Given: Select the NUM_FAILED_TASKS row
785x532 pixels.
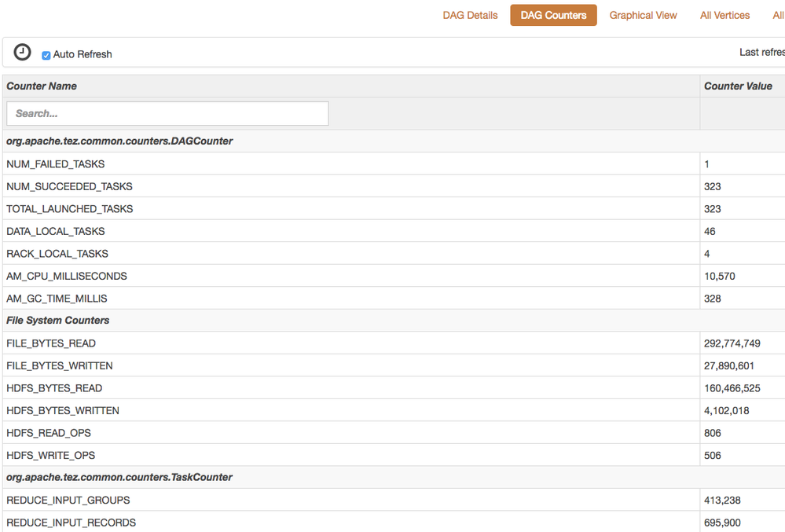Looking at the screenshot, I should point(55,164).
